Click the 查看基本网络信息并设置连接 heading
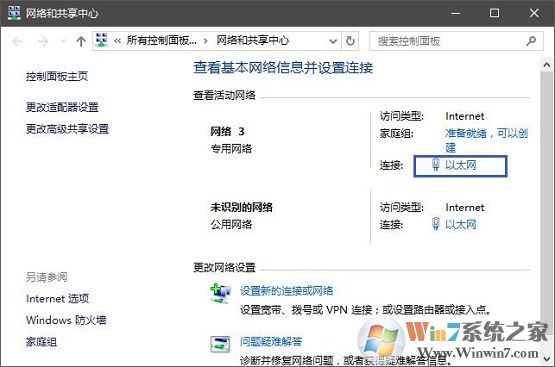This screenshot has width=555, height=367. [x=283, y=68]
